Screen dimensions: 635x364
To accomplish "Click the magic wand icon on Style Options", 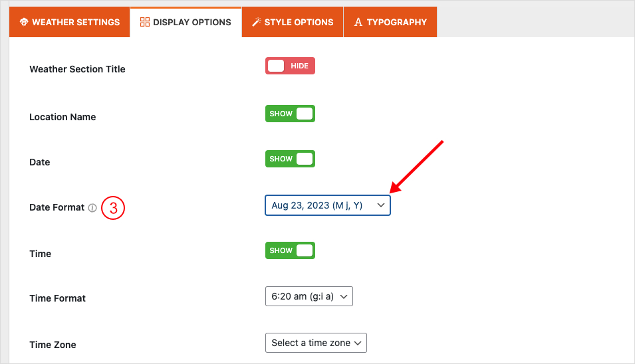I will (257, 22).
